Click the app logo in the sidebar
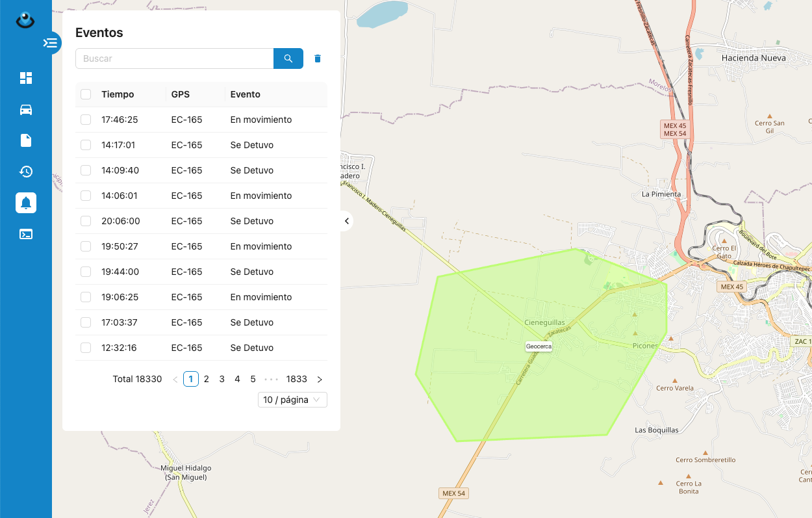This screenshot has height=518, width=812. pos(25,21)
